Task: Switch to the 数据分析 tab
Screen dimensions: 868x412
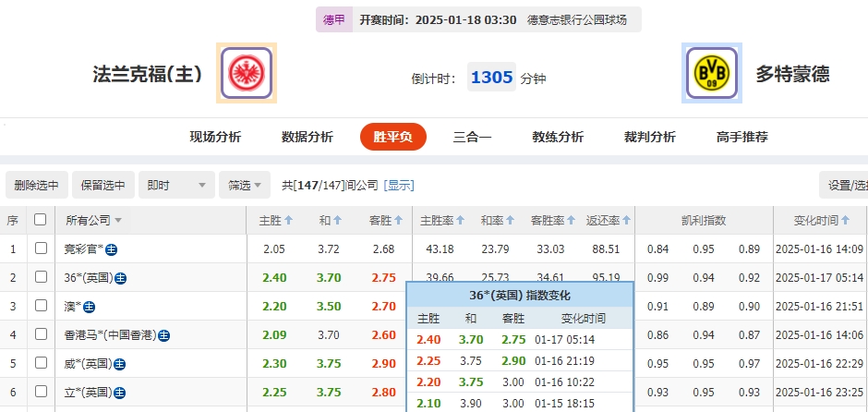Action: [x=307, y=137]
